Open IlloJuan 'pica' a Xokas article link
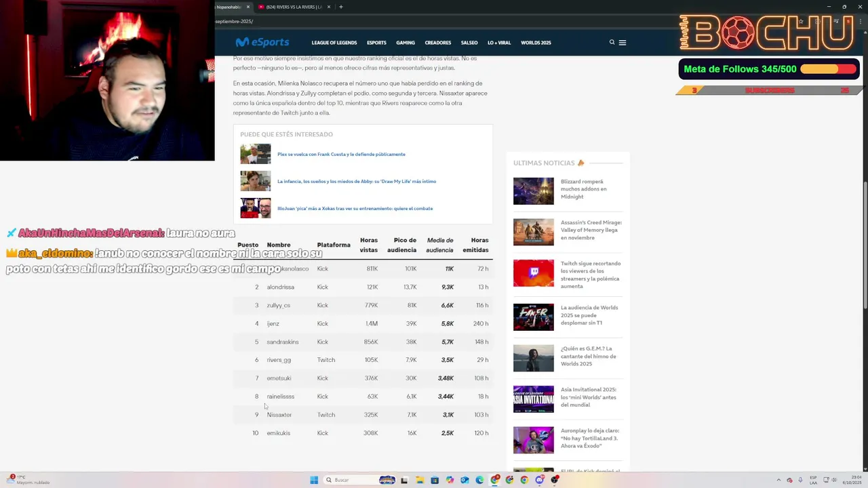This screenshot has height=488, width=868. coord(355,209)
